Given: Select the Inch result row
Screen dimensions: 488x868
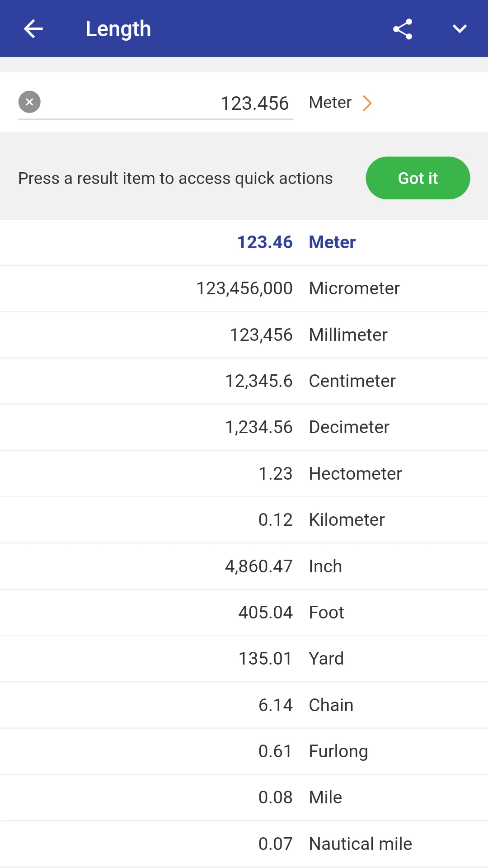Looking at the screenshot, I should pyautogui.click(x=244, y=566).
